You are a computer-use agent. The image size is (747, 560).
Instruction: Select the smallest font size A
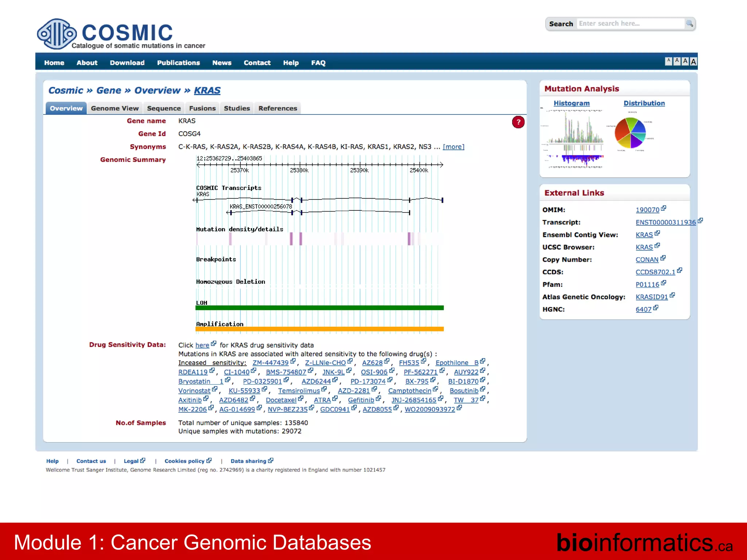(668, 61)
